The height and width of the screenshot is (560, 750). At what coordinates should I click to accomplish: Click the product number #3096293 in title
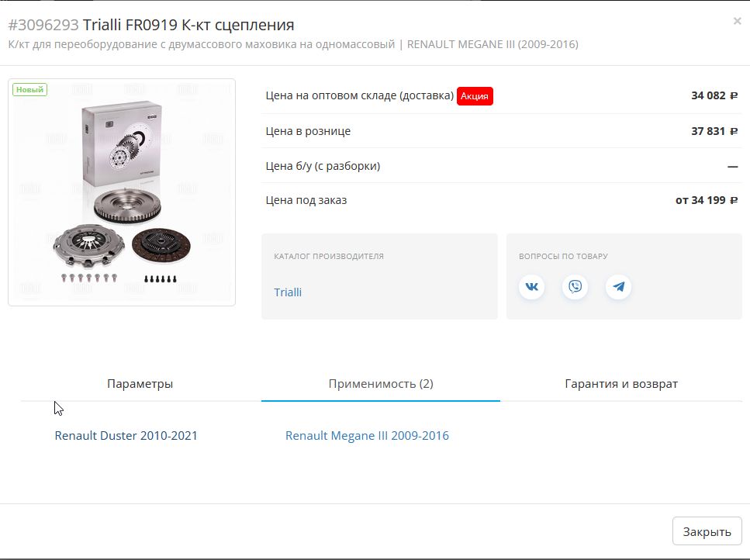pos(43,25)
